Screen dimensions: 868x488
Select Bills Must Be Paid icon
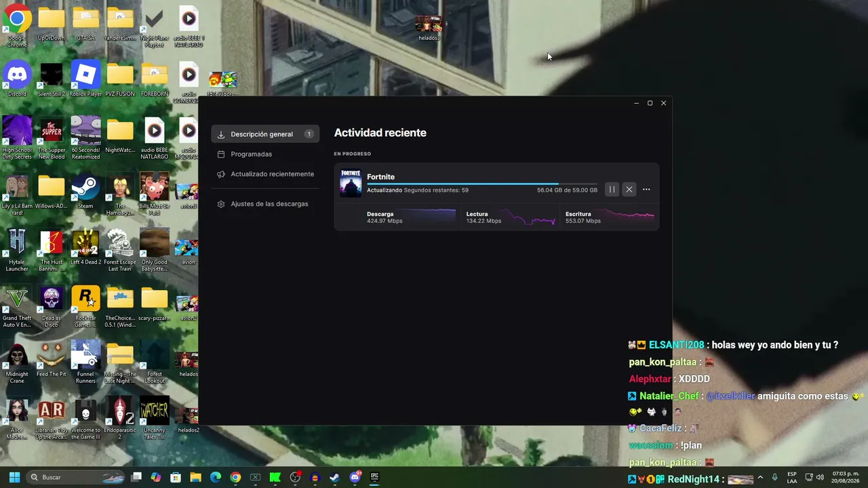(x=154, y=195)
